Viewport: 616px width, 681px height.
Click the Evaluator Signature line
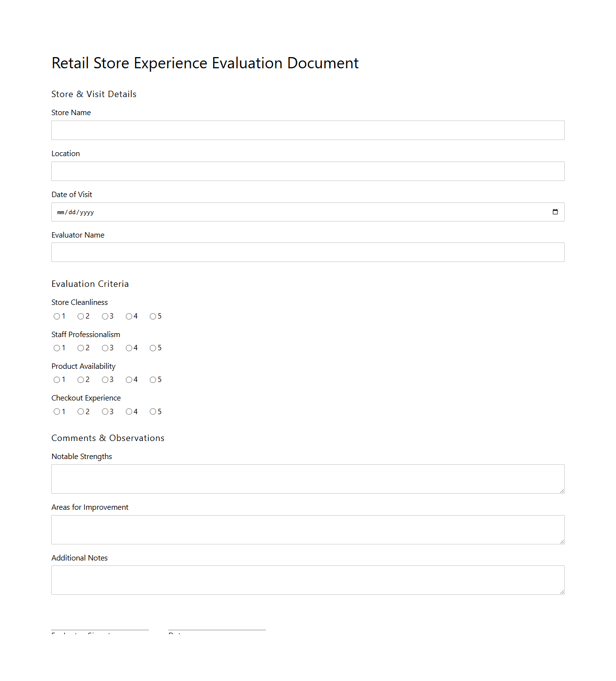point(99,629)
